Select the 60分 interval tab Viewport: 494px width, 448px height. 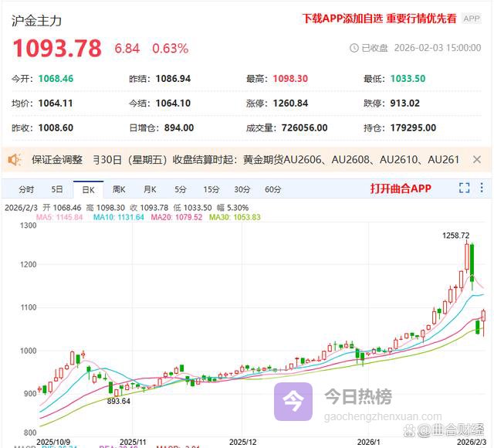tap(272, 189)
